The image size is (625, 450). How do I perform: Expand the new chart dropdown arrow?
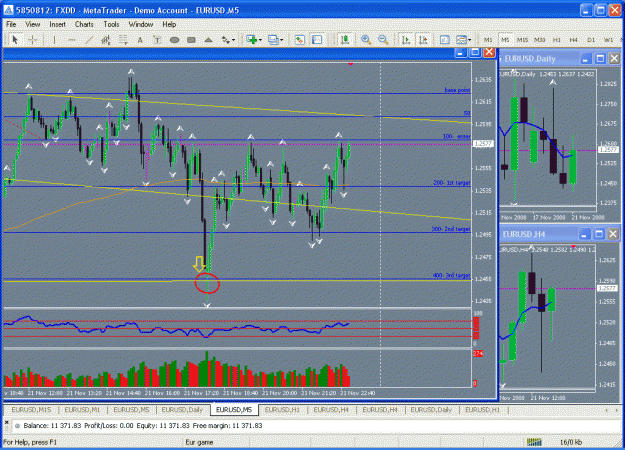[x=260, y=40]
